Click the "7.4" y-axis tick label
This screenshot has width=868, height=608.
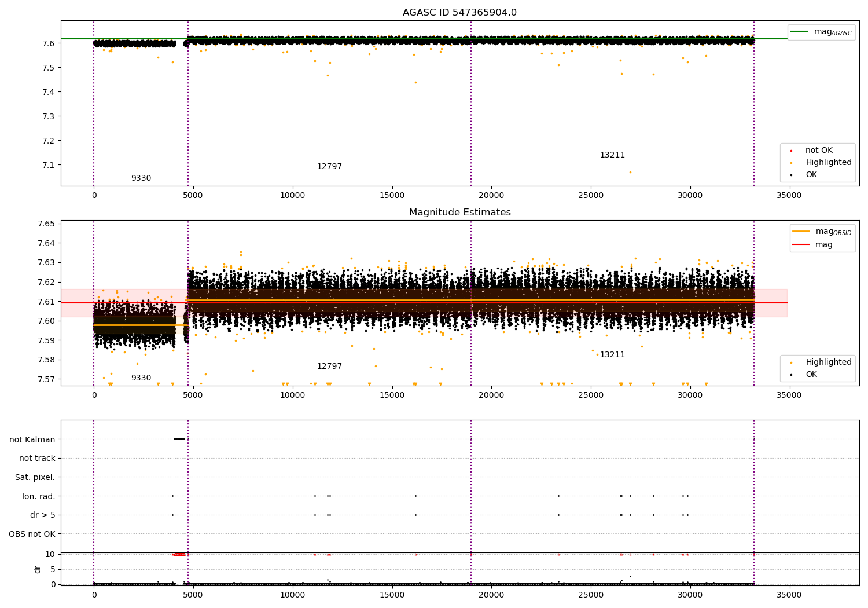[49, 93]
